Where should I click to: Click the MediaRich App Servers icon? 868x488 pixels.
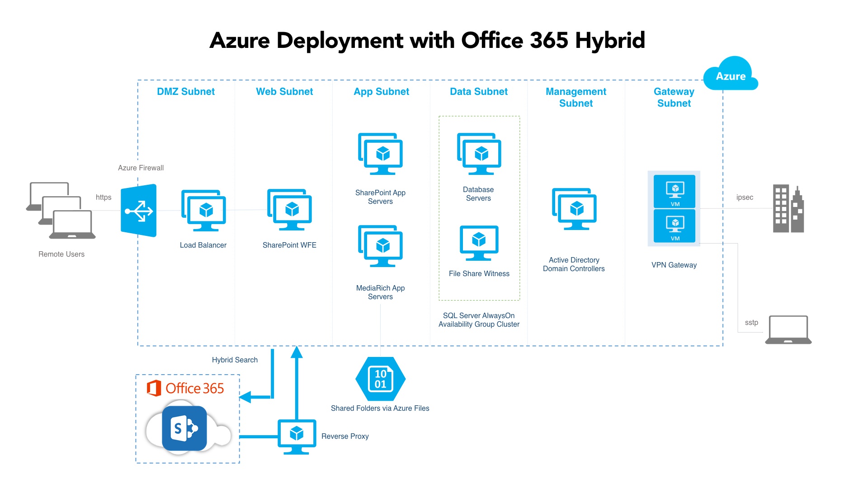[381, 246]
